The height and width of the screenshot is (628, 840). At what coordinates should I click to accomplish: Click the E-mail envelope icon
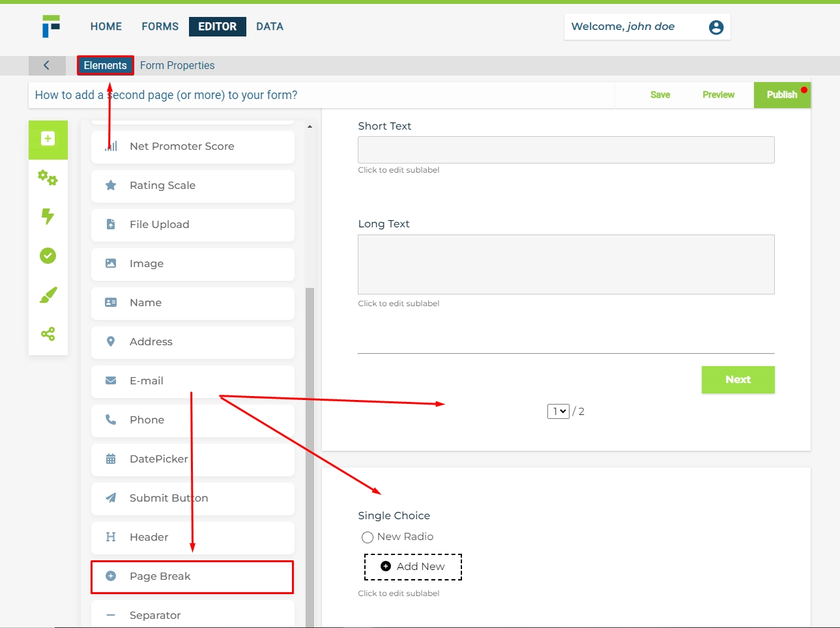tap(111, 380)
